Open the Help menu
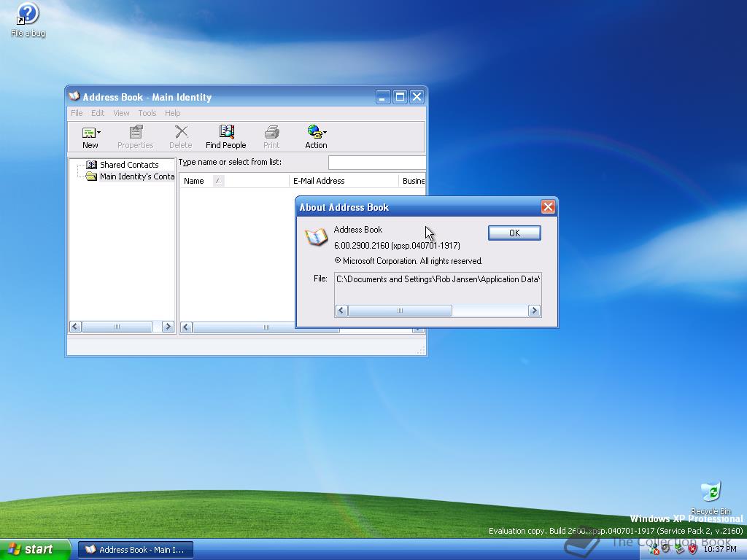 click(x=172, y=113)
